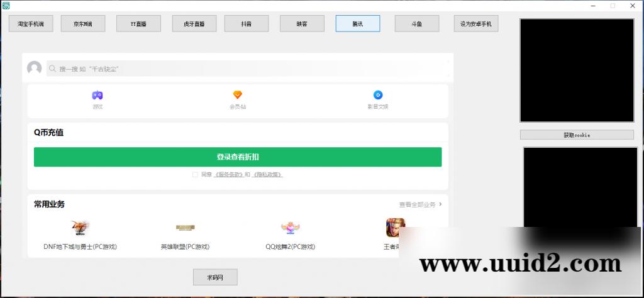Click the Q币充值 heading
This screenshot has height=298, width=644.
point(49,133)
